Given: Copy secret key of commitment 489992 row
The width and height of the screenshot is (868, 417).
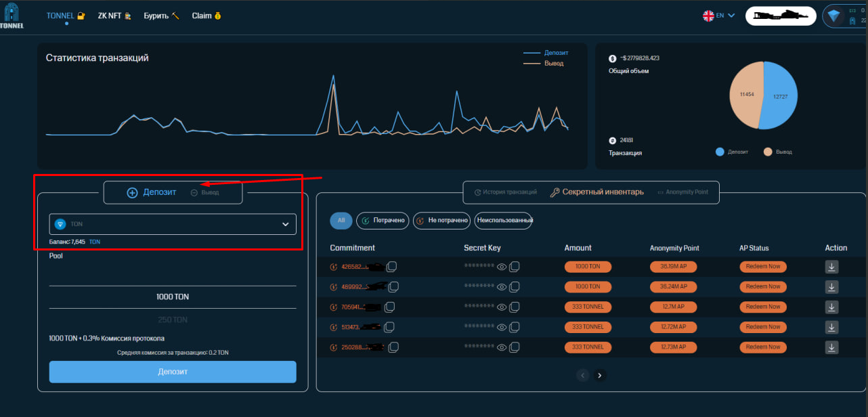Looking at the screenshot, I should 515,287.
